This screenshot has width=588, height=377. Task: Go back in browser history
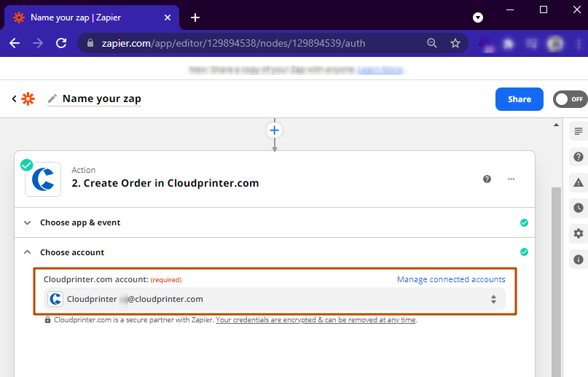pos(15,43)
